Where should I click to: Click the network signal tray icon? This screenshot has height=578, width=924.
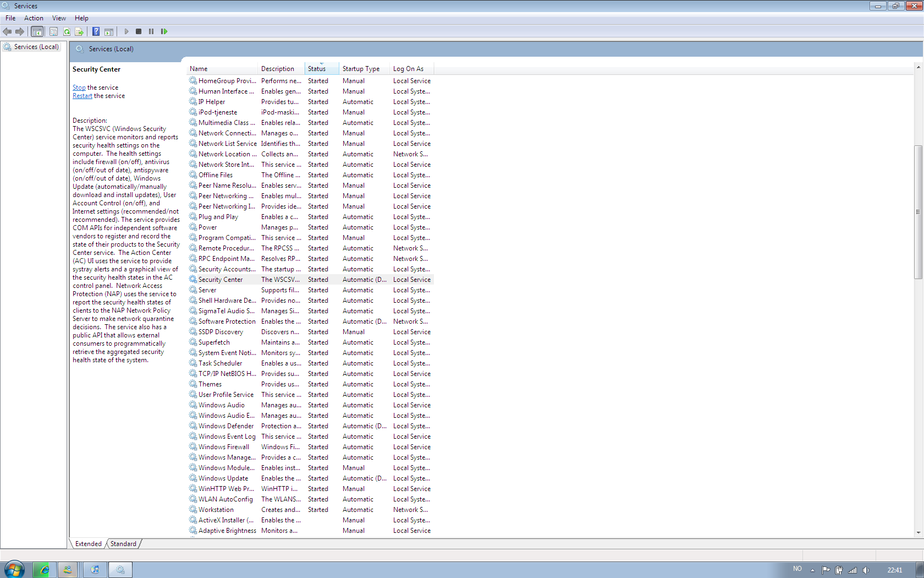tap(853, 570)
